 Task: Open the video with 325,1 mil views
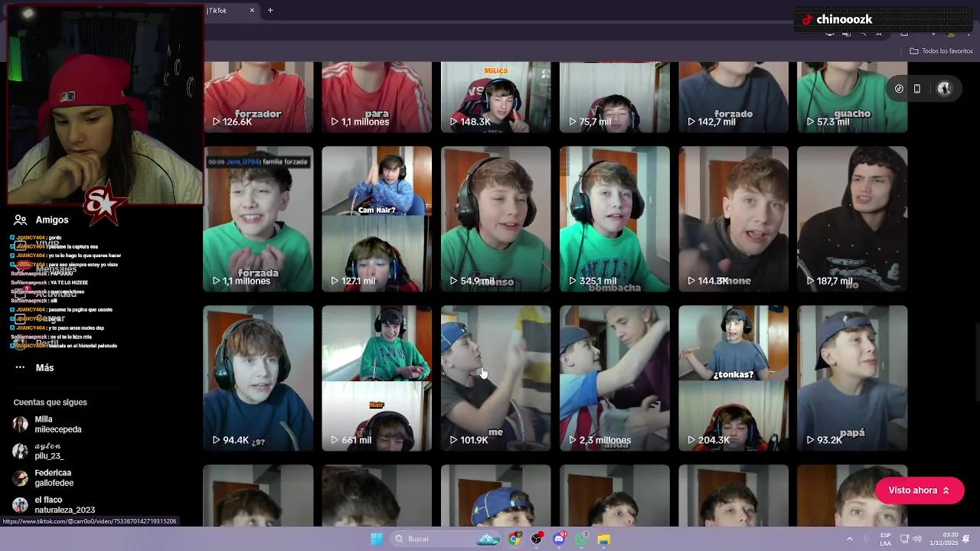pos(614,219)
